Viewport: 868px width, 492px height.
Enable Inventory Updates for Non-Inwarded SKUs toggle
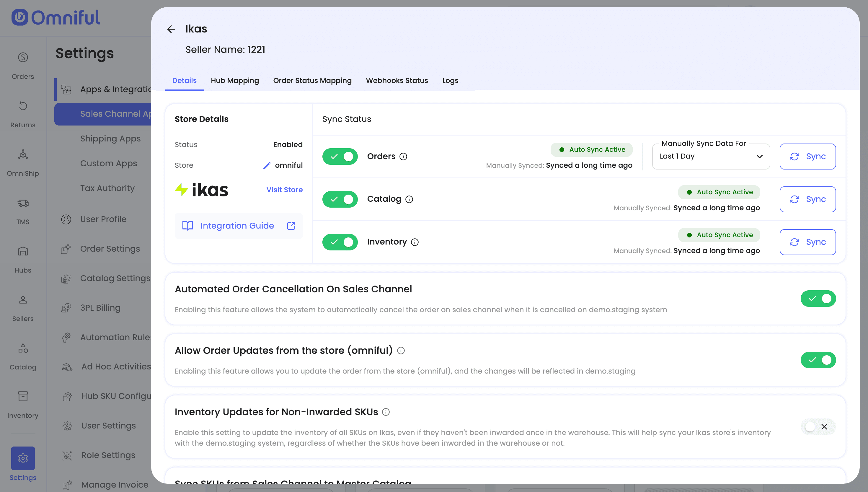coord(818,427)
